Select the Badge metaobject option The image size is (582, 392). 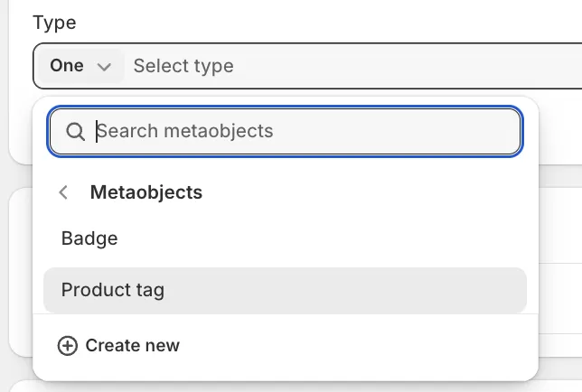89,238
